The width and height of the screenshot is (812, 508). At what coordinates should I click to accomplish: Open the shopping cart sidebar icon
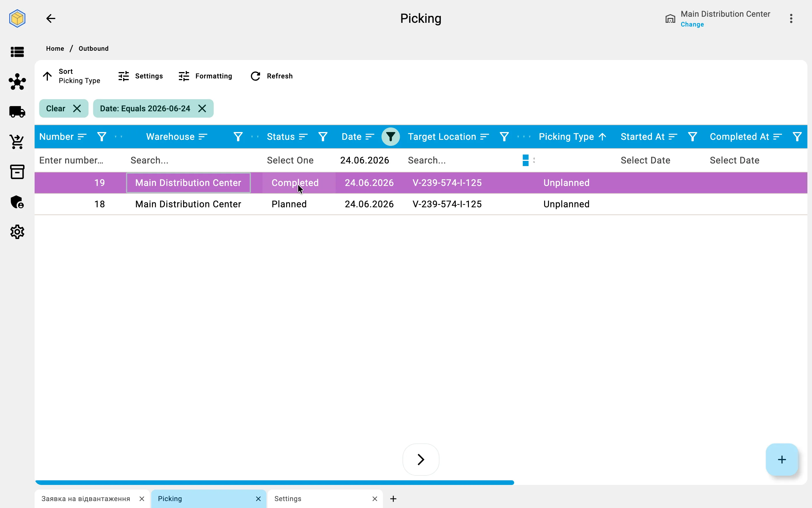pyautogui.click(x=17, y=142)
